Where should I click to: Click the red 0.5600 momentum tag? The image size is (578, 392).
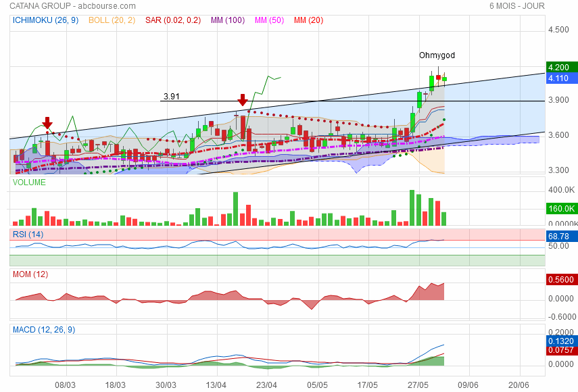pyautogui.click(x=561, y=280)
